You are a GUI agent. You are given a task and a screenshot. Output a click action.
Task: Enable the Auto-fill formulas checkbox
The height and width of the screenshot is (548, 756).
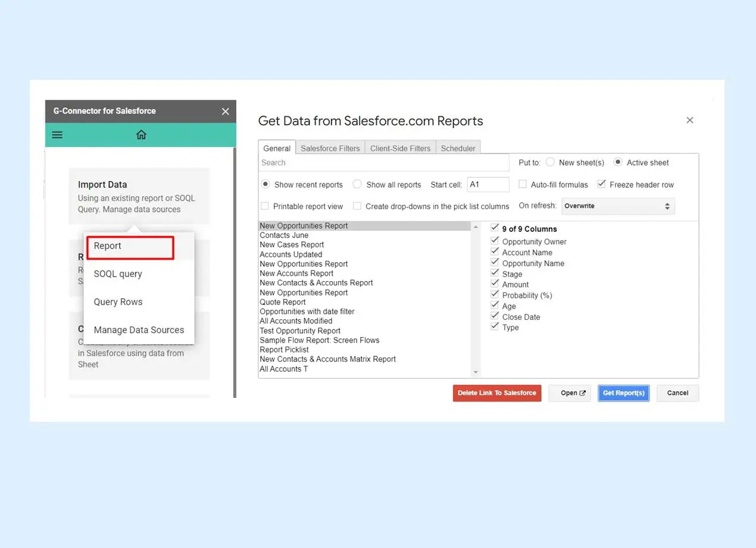click(x=523, y=185)
